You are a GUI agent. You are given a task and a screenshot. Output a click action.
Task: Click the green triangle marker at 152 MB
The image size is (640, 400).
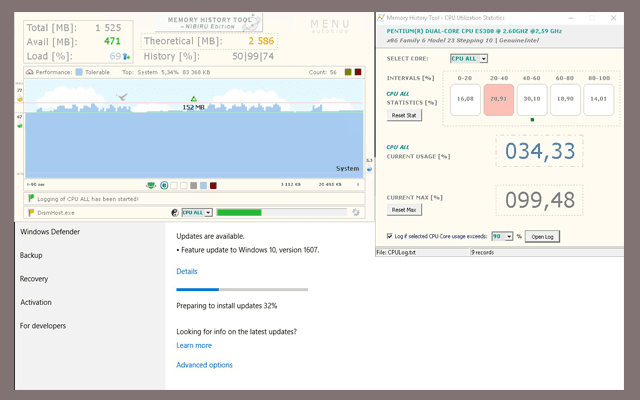pos(193,98)
